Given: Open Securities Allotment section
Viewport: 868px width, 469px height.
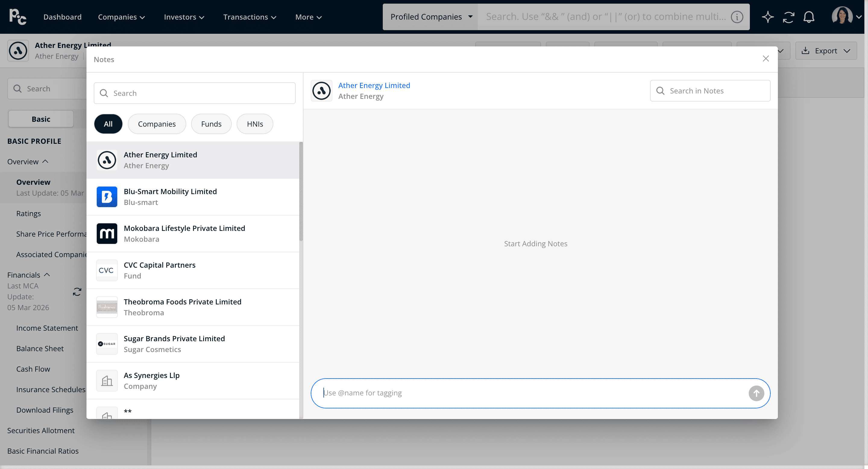Looking at the screenshot, I should tap(41, 431).
